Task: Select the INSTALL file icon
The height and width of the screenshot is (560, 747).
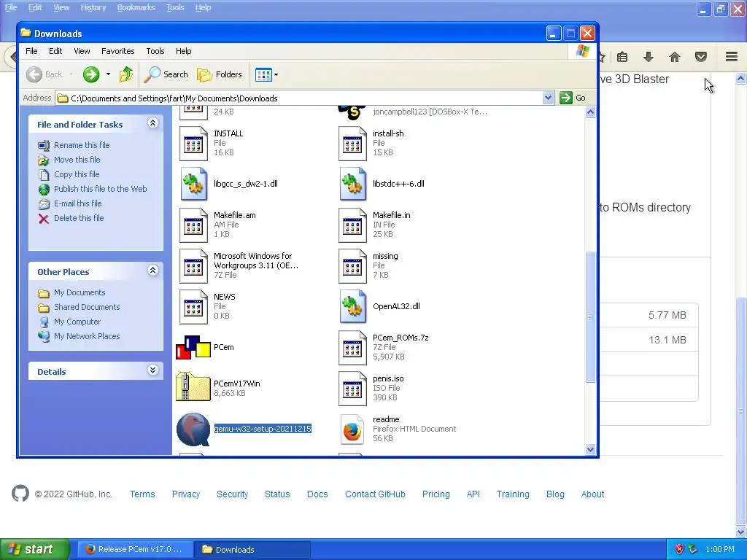Action: click(193, 144)
